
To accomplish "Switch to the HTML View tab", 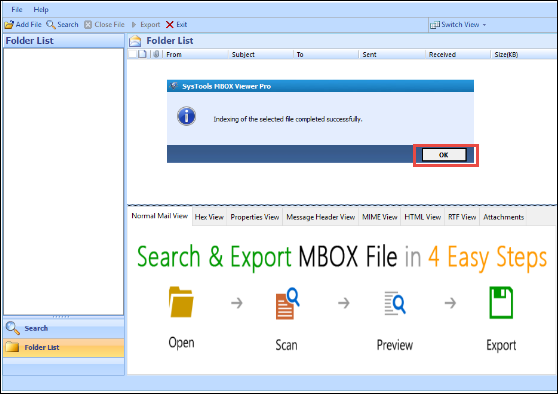I will tap(423, 217).
